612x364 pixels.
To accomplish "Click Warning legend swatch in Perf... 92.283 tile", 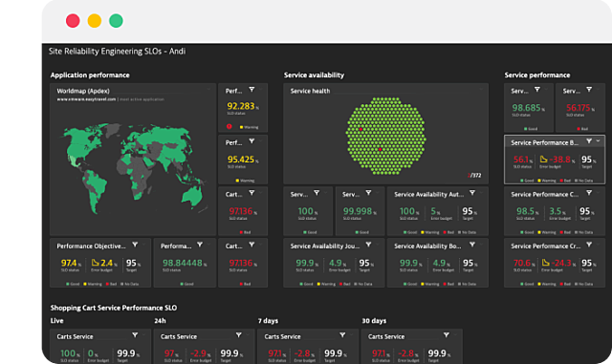I will [x=241, y=127].
